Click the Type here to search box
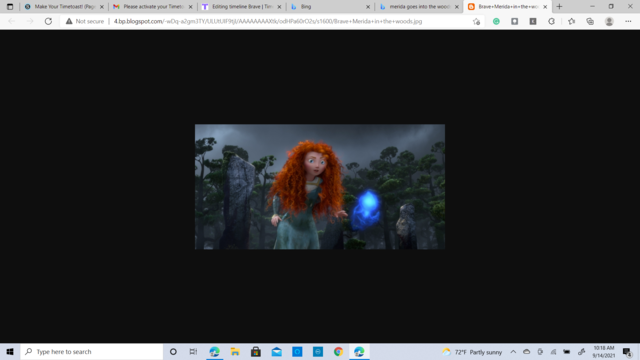640x360 pixels. (91, 351)
